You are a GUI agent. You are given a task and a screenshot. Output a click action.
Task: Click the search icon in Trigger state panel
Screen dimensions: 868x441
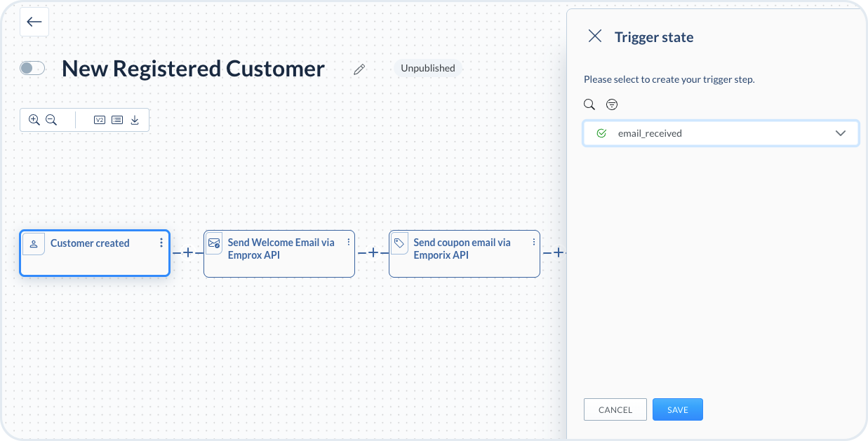[589, 104]
